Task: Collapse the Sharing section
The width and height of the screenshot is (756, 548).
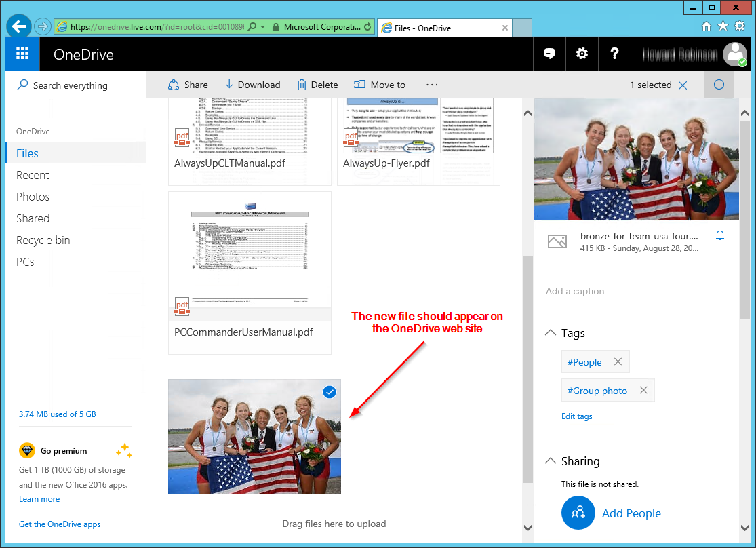Action: click(x=550, y=461)
